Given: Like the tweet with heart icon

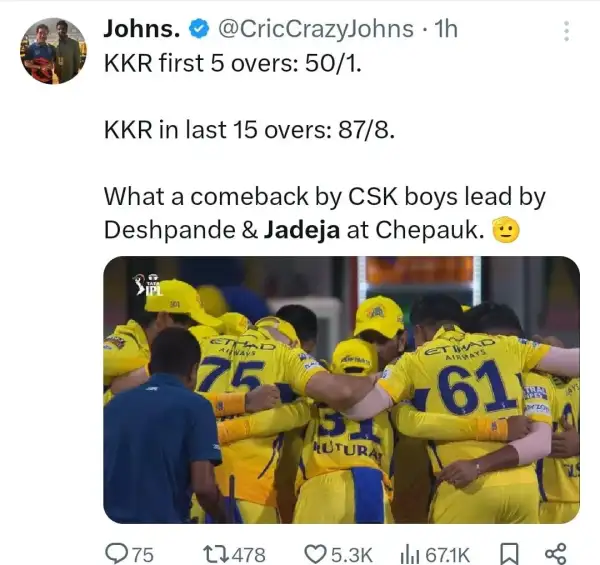Looking at the screenshot, I should (316, 554).
